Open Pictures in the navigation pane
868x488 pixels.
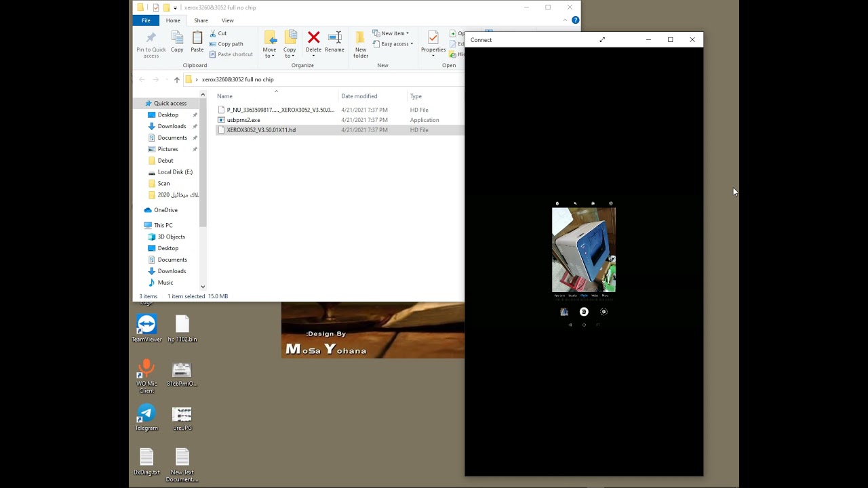pyautogui.click(x=167, y=149)
